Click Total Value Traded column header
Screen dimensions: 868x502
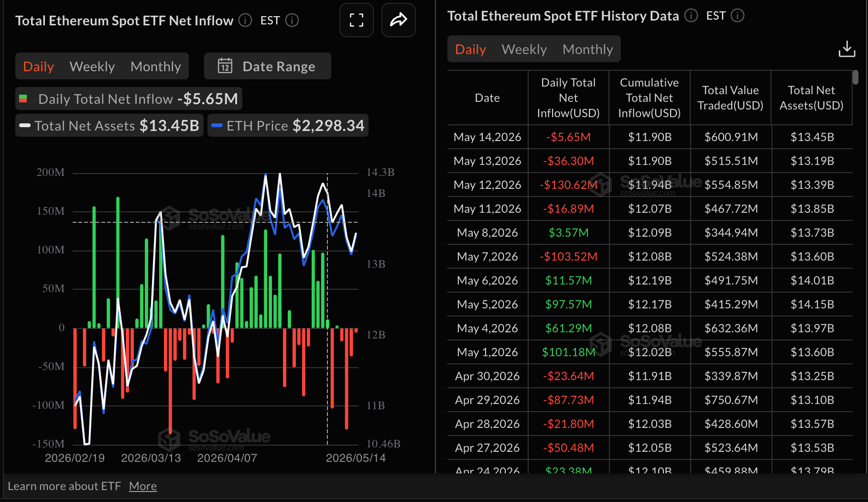[730, 98]
